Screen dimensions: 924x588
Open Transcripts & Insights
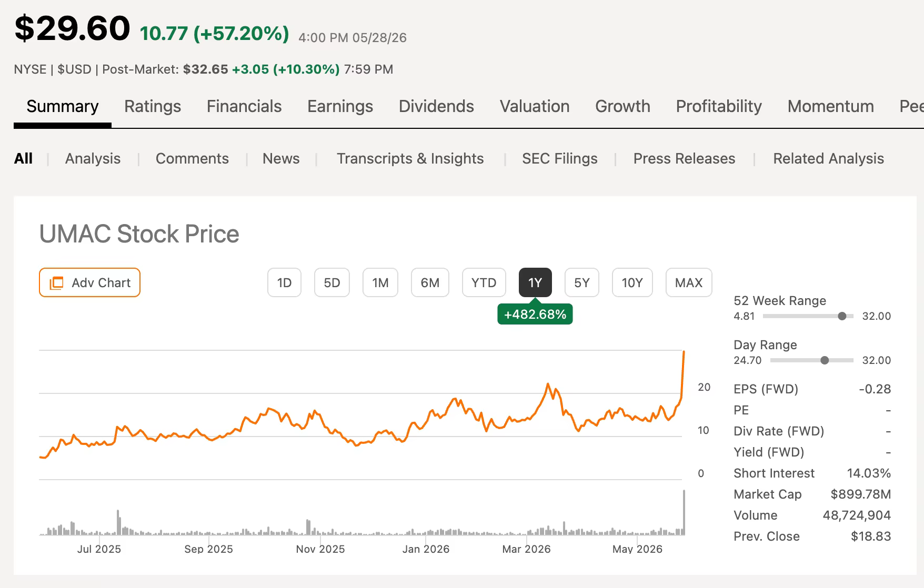pyautogui.click(x=410, y=158)
